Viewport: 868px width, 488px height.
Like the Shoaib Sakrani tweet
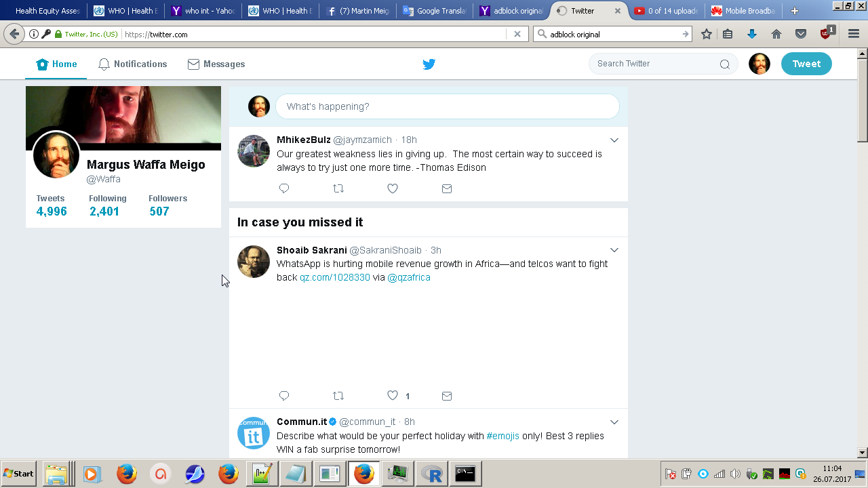(x=393, y=396)
